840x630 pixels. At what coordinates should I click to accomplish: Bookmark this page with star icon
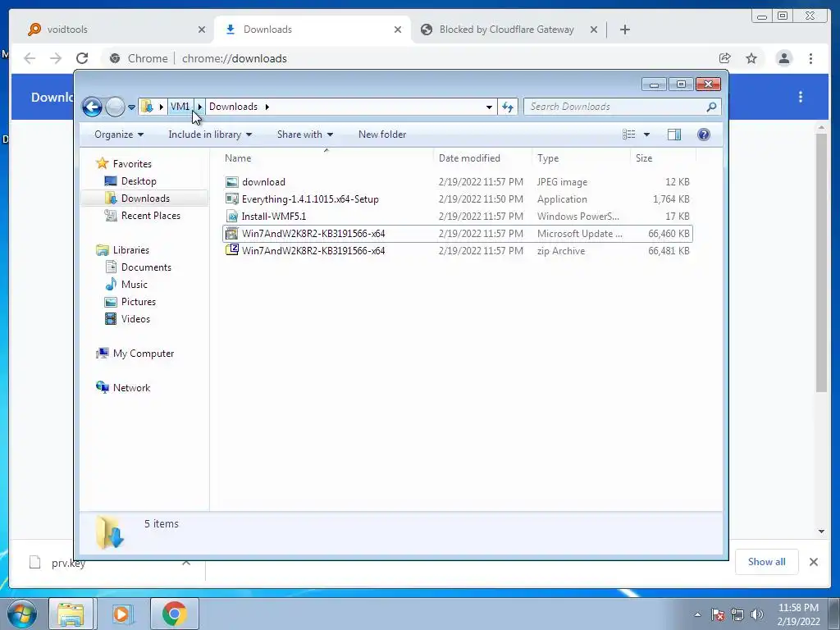[751, 58]
